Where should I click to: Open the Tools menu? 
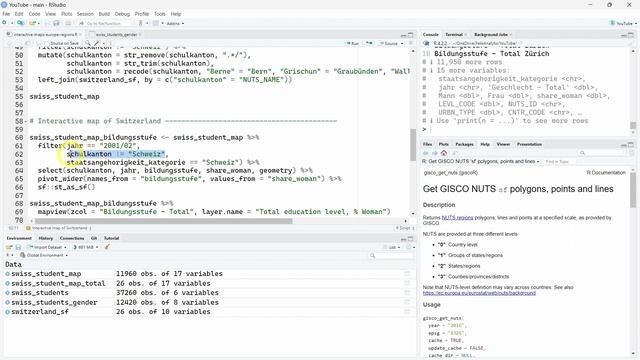click(160, 14)
